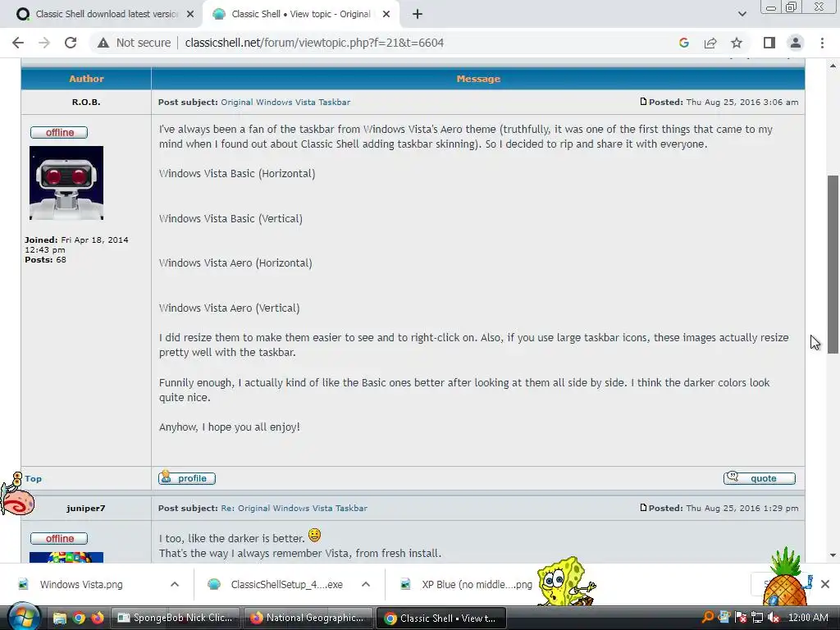Close the downloads bar

click(x=825, y=584)
